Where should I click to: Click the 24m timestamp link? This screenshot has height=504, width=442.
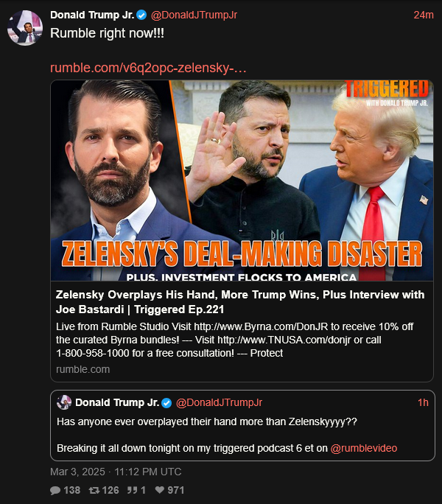424,15
